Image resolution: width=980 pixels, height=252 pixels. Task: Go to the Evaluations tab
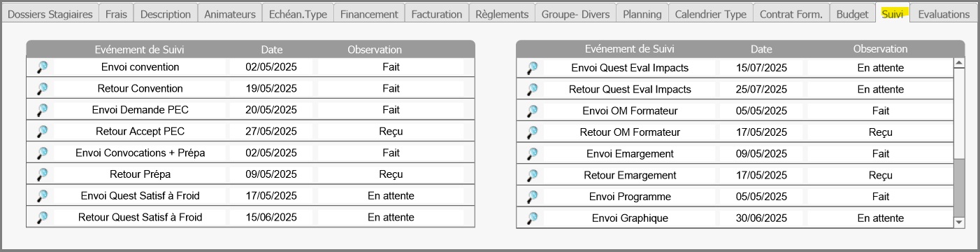(x=944, y=14)
